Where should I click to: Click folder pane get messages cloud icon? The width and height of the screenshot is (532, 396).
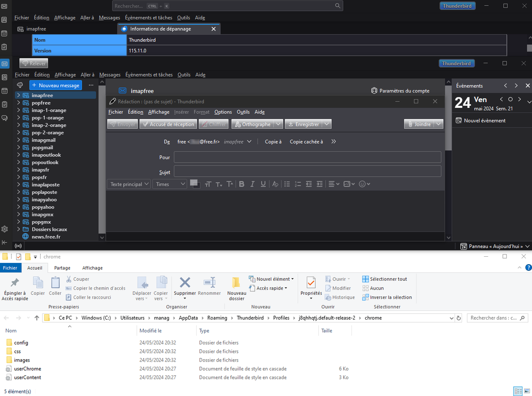(20, 85)
